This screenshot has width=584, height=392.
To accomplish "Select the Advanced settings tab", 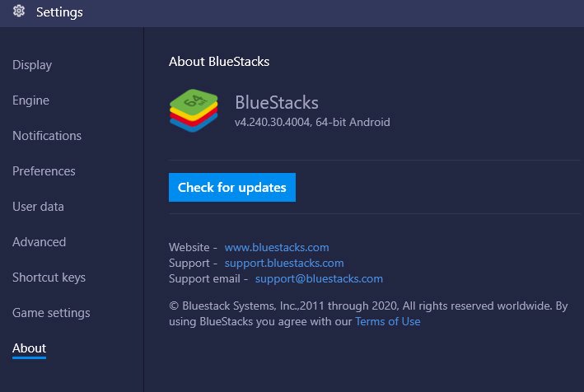I will [x=39, y=242].
